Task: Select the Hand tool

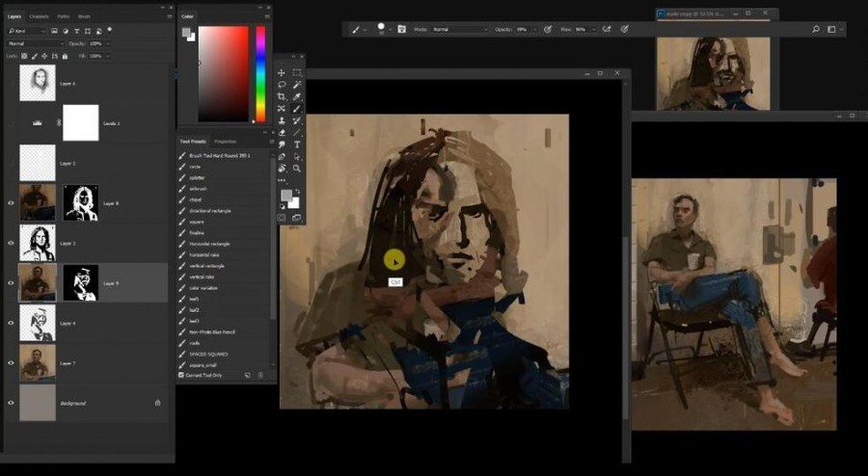Action: tap(282, 169)
